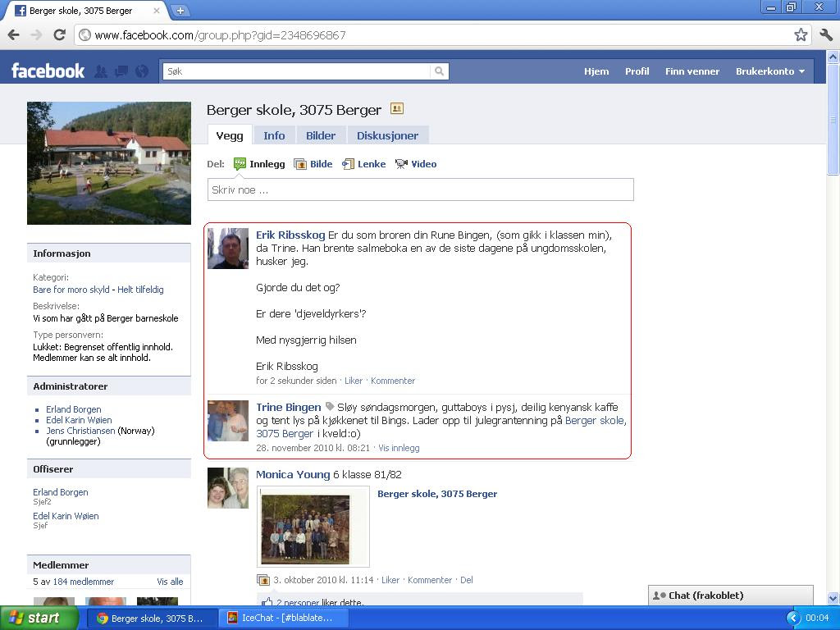
Task: Click Liker under Monica Young's photo
Action: 390,580
